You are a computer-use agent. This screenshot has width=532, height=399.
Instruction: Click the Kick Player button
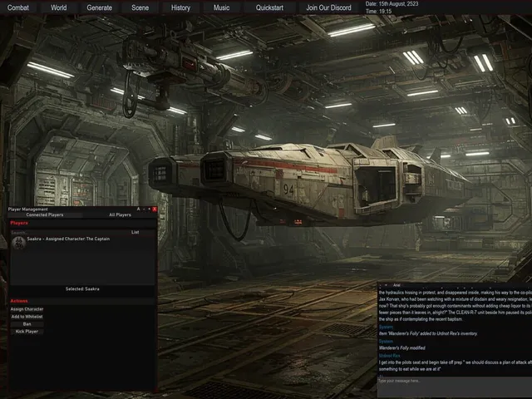click(x=27, y=332)
